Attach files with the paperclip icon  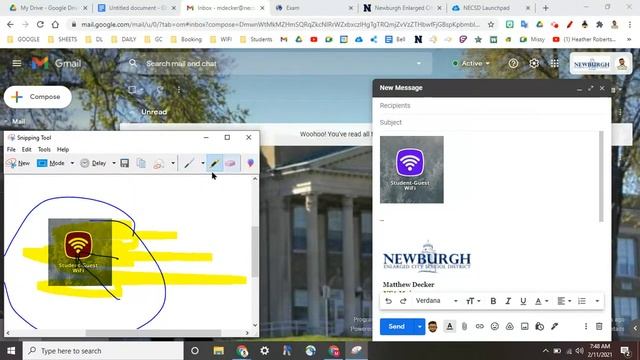click(464, 327)
